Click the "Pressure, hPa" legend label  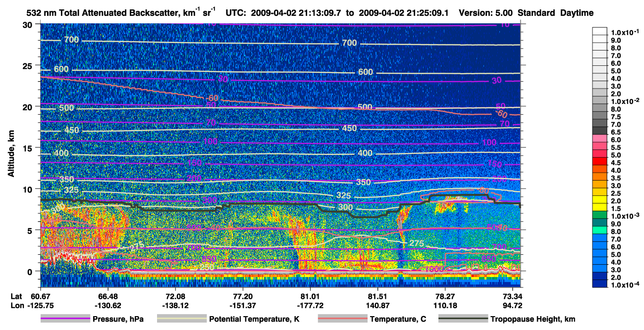[117, 319]
